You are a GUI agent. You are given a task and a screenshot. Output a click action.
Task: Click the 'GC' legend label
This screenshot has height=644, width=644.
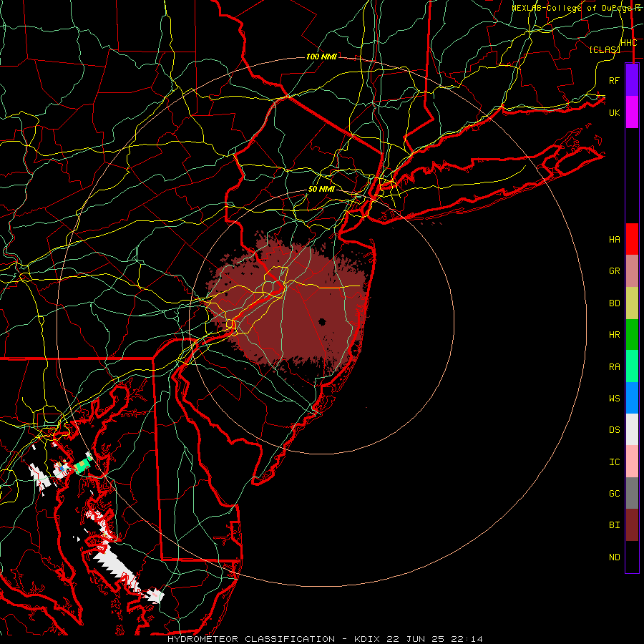615,493
